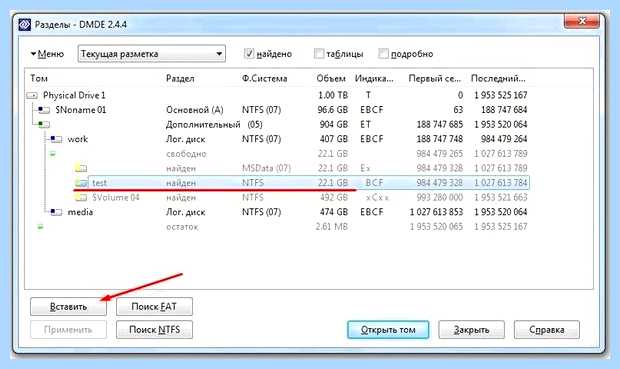Click the green free-space icon in свободно row
The image size is (620, 369).
coord(53,154)
